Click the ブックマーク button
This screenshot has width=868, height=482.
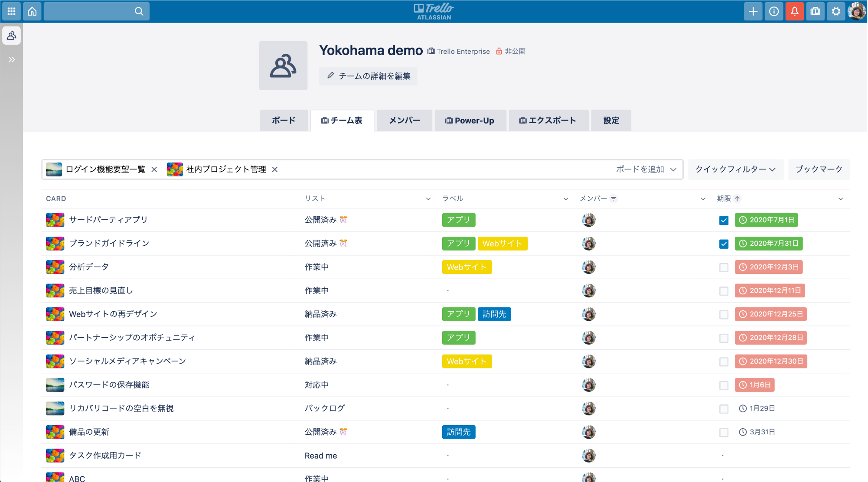pos(819,169)
